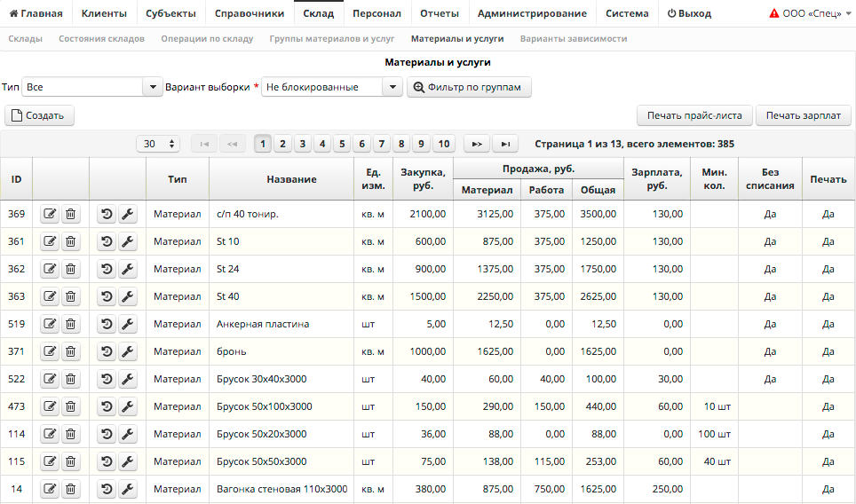Click wrench icon for St 40 row
This screenshot has width=856, height=504.
(128, 296)
